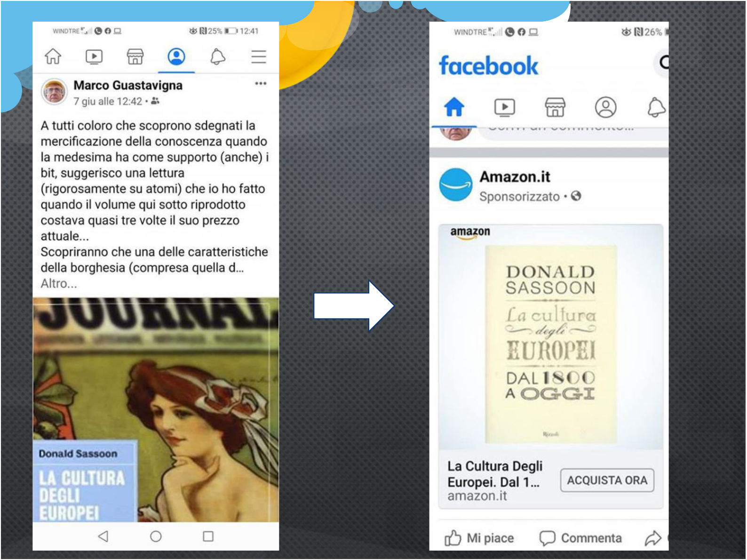747x560 pixels.
Task: Click share arrow icon on Amazon ad
Action: point(653,538)
